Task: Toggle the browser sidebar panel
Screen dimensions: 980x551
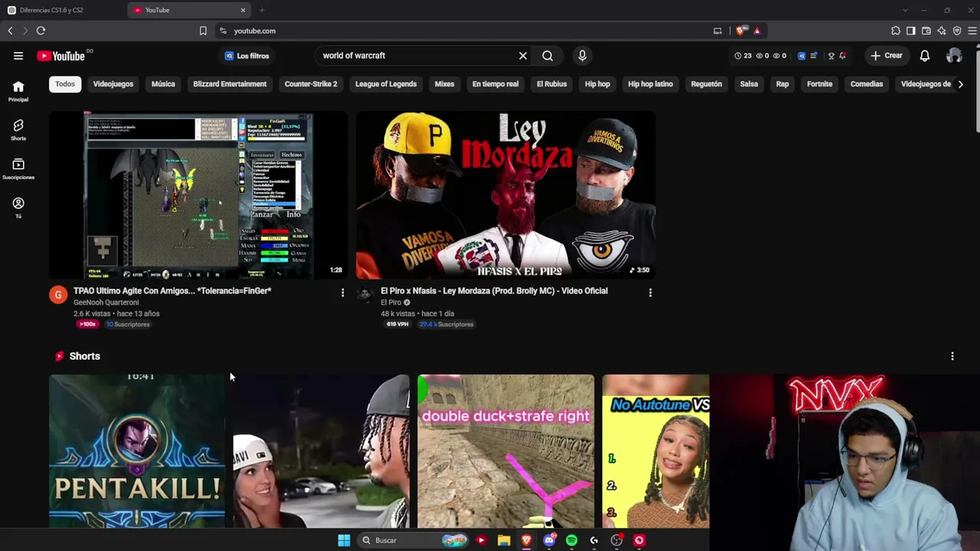Action: (x=911, y=31)
